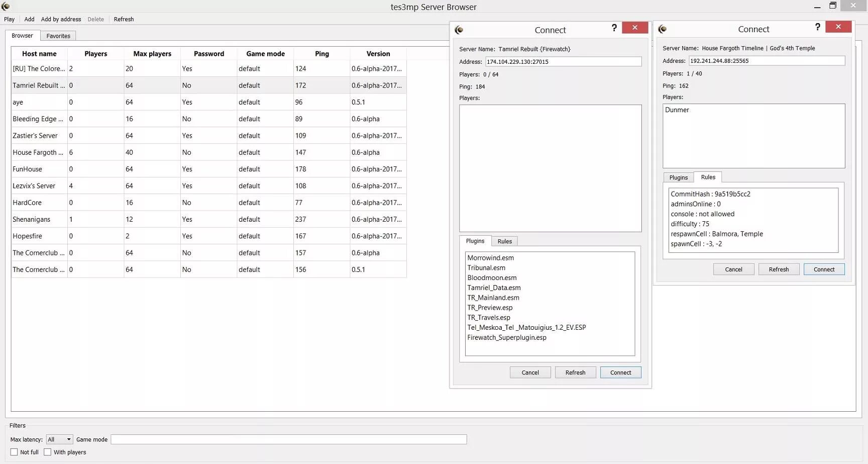Viewport: 868px width, 464px height.
Task: Sort by the Game mode column header
Action: click(265, 54)
